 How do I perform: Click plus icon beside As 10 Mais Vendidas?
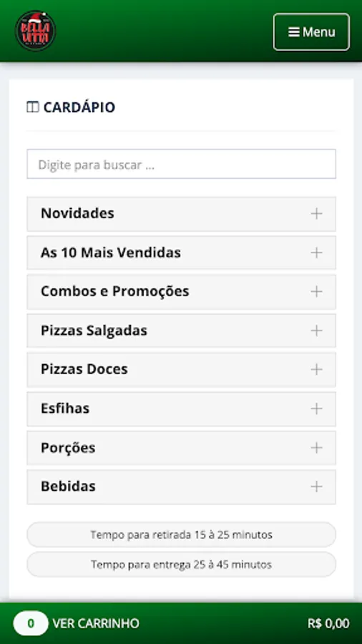coord(316,253)
